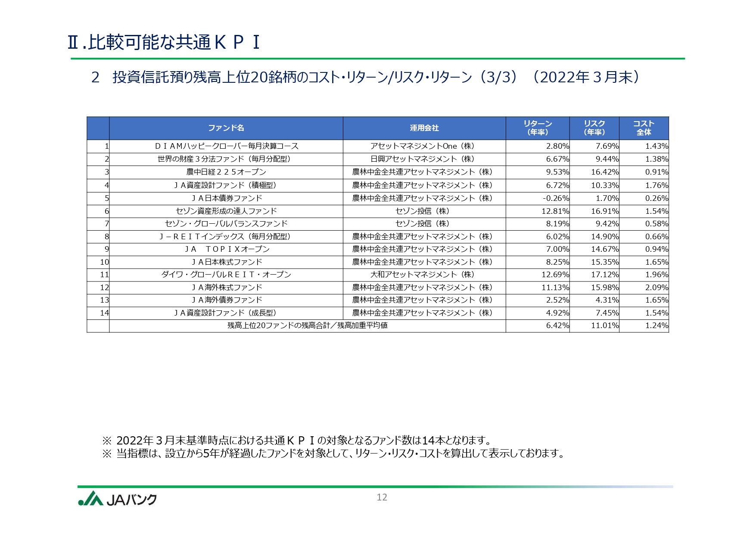Click the JAバンク logo in the footer
756x535 pixels.
pos(117,499)
